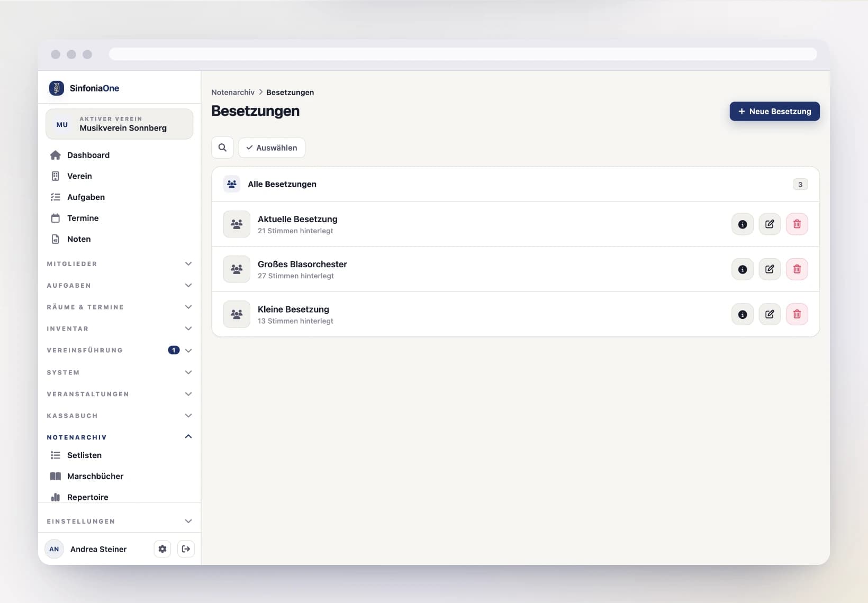
Task: Open user settings gear icon
Action: [x=162, y=549]
